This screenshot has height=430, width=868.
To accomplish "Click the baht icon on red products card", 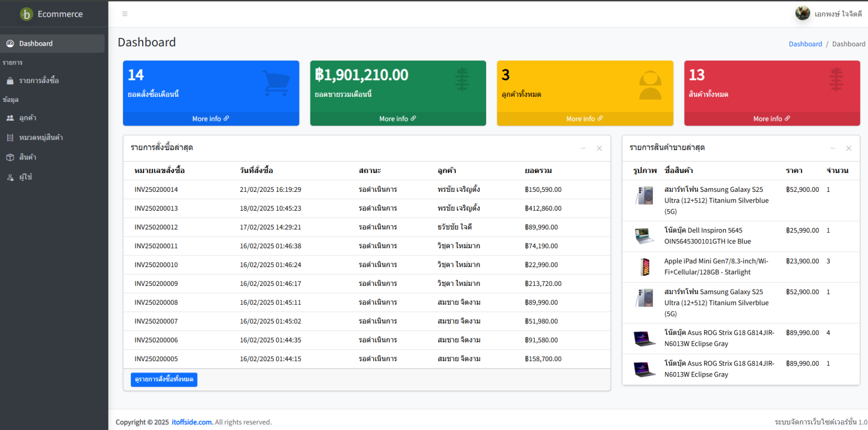I will [836, 80].
